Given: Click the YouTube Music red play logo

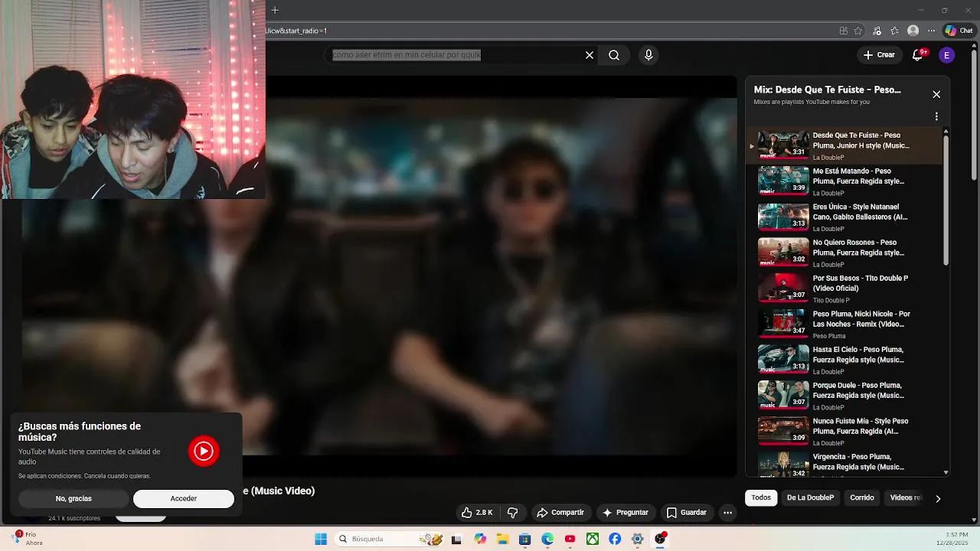Looking at the screenshot, I should [x=204, y=452].
